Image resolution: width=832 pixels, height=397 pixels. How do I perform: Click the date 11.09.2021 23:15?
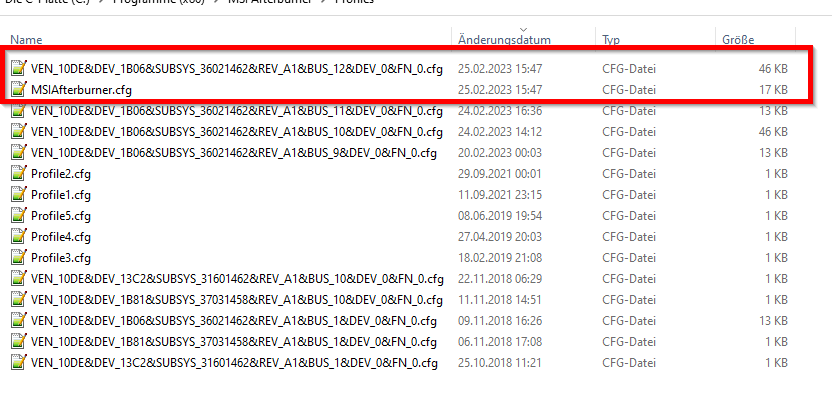coord(500,195)
